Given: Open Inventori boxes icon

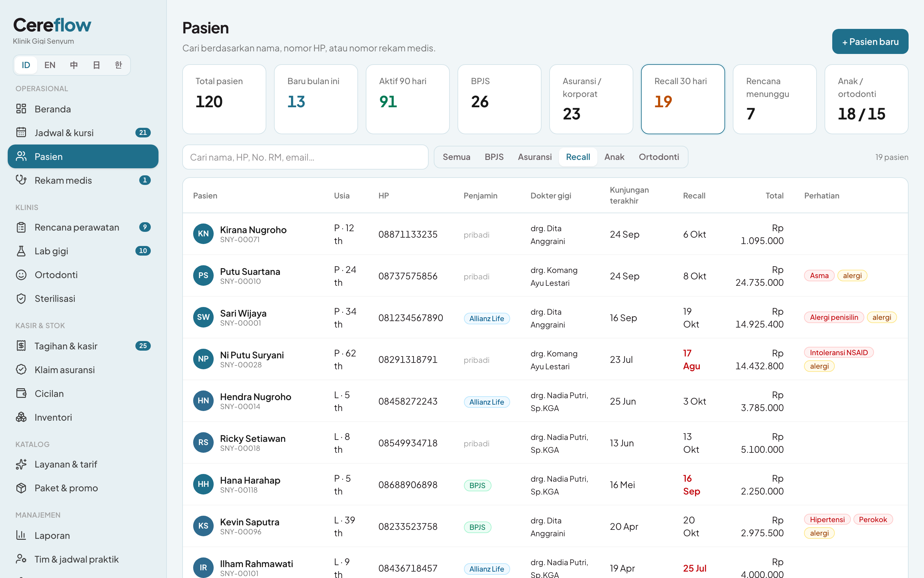Looking at the screenshot, I should 21,417.
